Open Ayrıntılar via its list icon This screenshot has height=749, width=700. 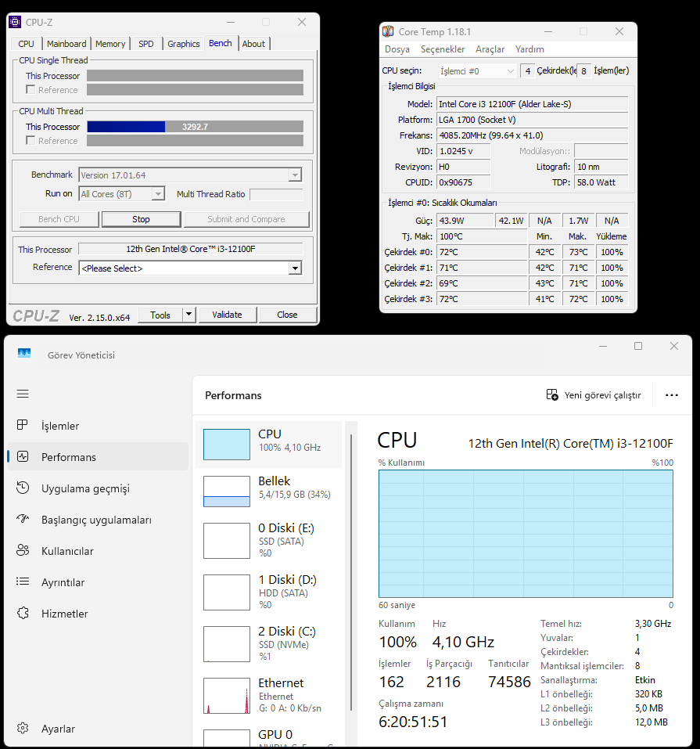(23, 582)
